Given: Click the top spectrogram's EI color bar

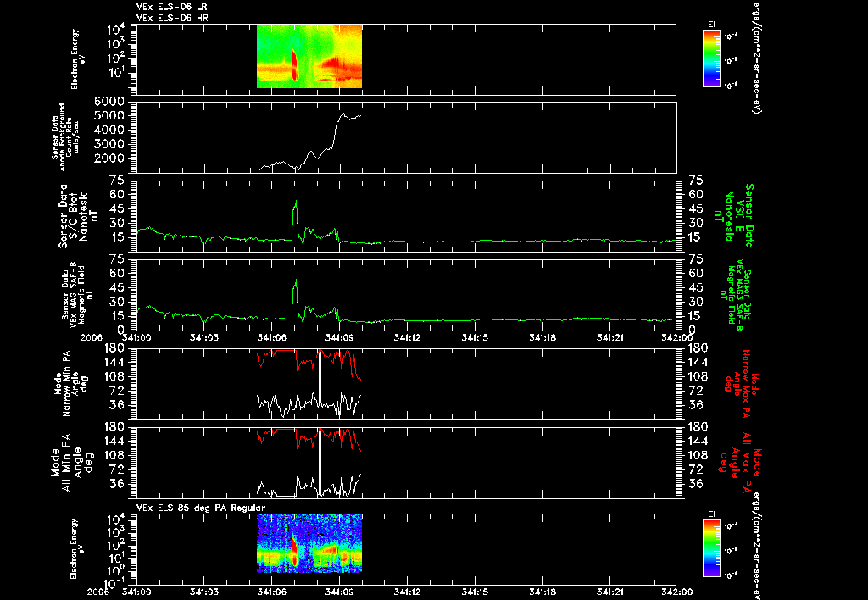Looking at the screenshot, I should 711,58.
